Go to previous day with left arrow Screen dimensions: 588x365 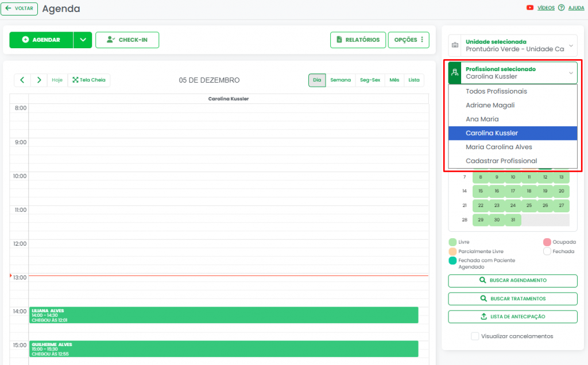pos(22,80)
